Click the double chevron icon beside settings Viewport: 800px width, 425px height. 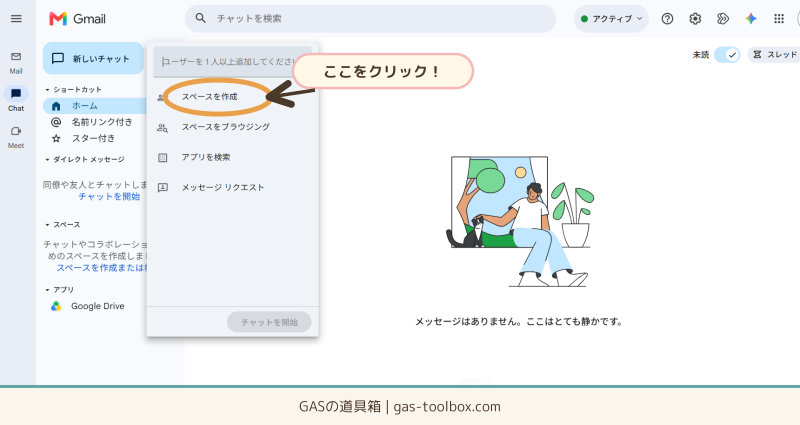tap(722, 19)
